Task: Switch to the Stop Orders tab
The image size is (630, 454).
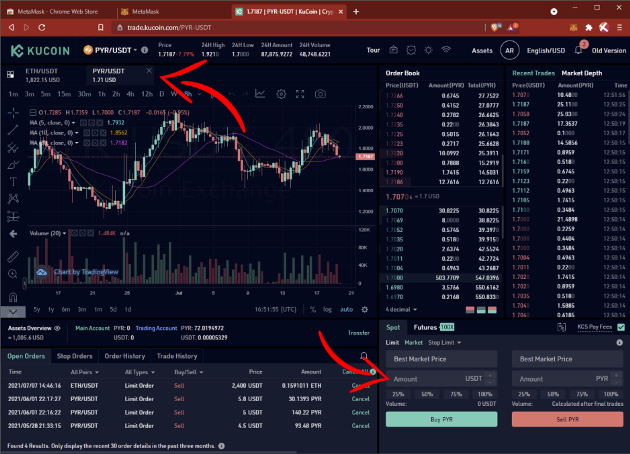Action: [75, 356]
